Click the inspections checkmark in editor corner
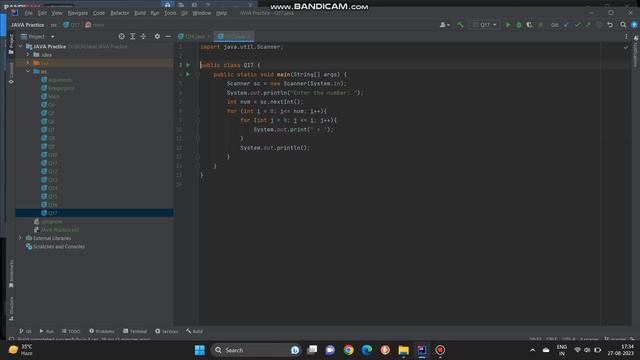Viewport: 640px width, 360px height. (626, 47)
